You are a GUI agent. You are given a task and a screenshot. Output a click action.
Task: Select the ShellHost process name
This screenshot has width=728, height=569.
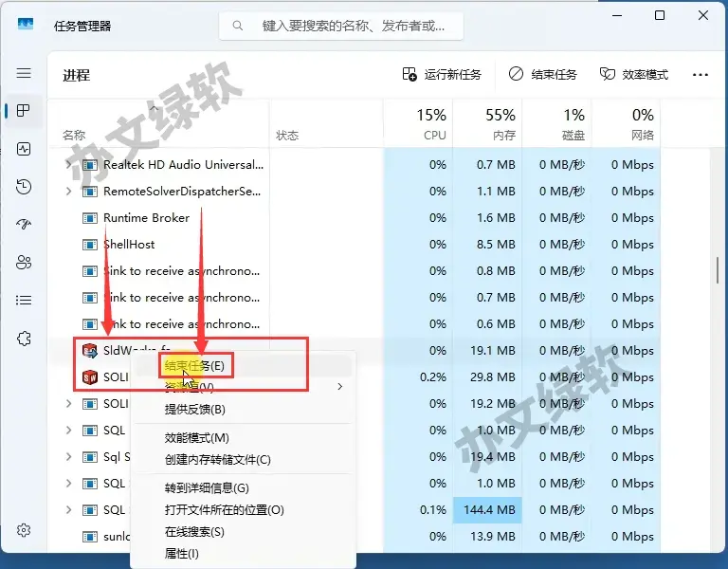tap(129, 245)
